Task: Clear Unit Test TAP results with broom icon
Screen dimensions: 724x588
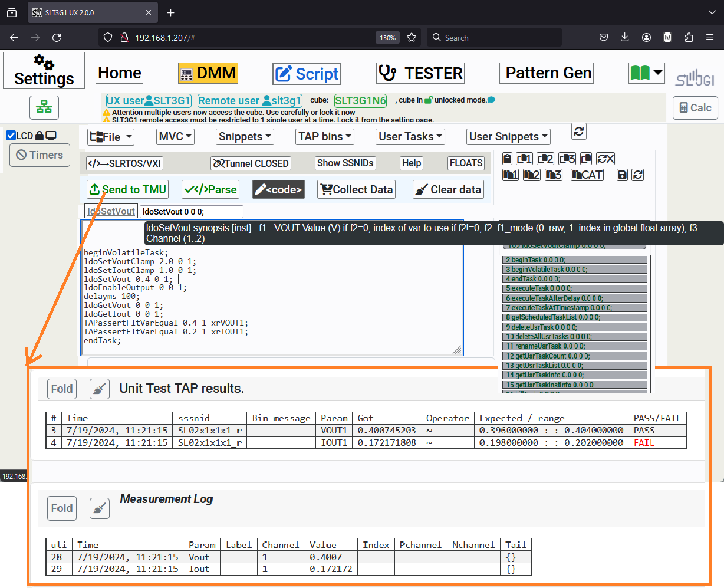Action: tap(100, 389)
